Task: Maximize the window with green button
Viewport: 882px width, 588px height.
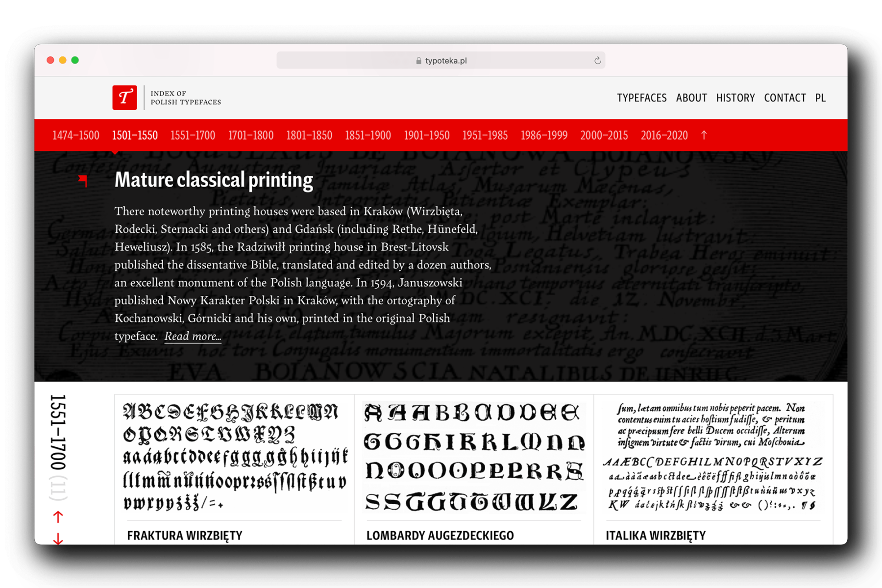Action: pyautogui.click(x=75, y=60)
